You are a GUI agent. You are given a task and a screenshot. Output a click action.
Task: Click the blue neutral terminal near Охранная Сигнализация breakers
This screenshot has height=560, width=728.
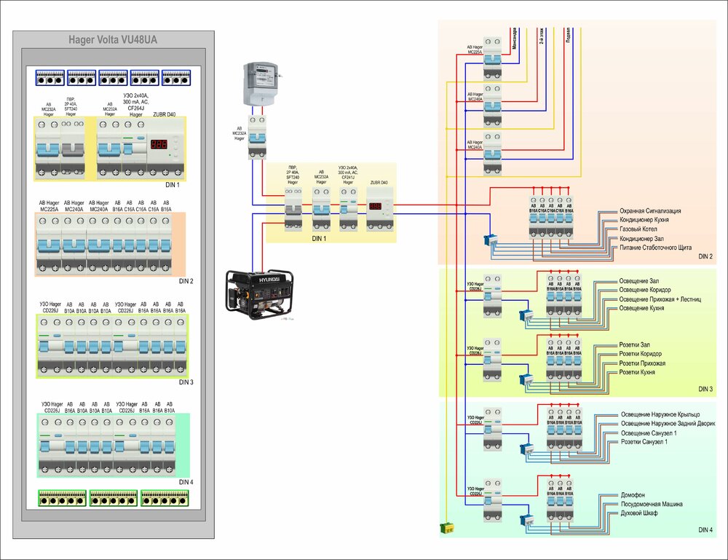point(491,240)
